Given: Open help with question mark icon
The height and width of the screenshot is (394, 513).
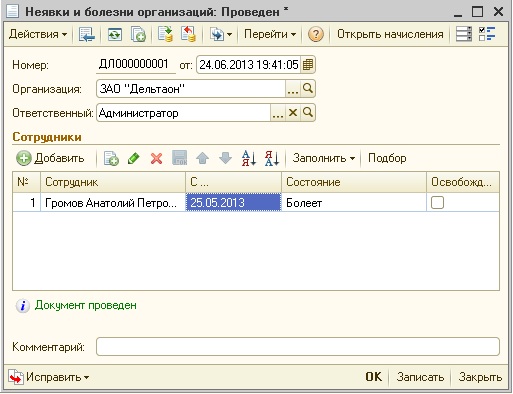Looking at the screenshot, I should pyautogui.click(x=315, y=34).
